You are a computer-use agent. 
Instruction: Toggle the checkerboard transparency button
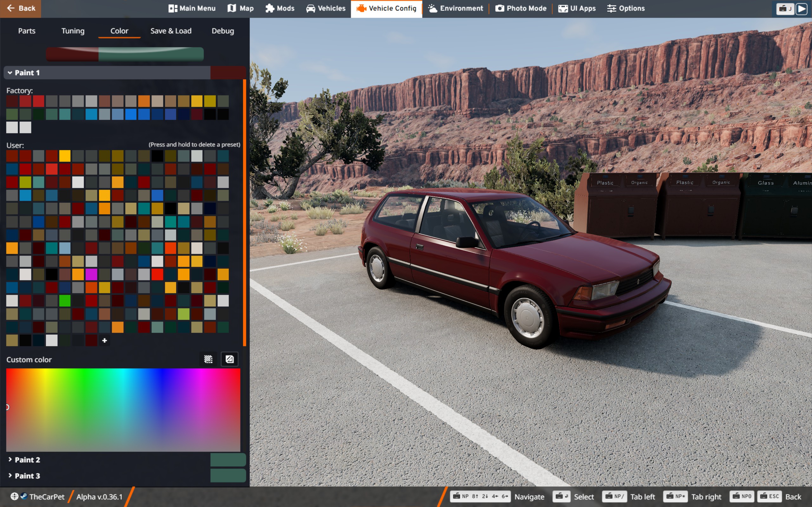[208, 359]
